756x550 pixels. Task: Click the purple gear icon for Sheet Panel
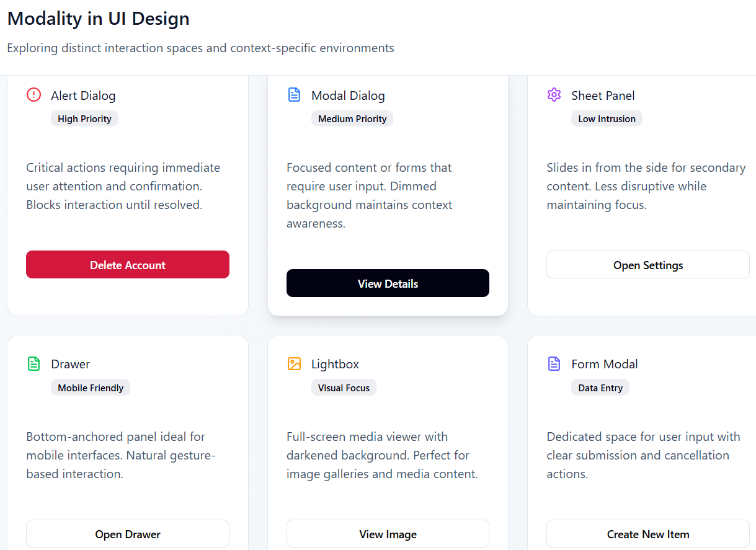tap(554, 95)
